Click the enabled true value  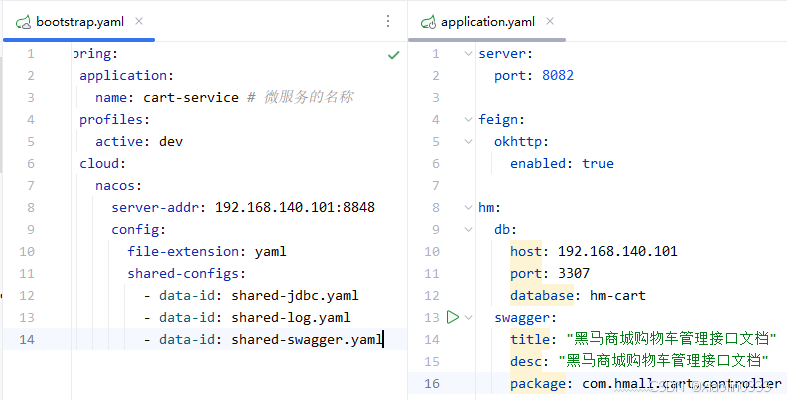point(598,164)
